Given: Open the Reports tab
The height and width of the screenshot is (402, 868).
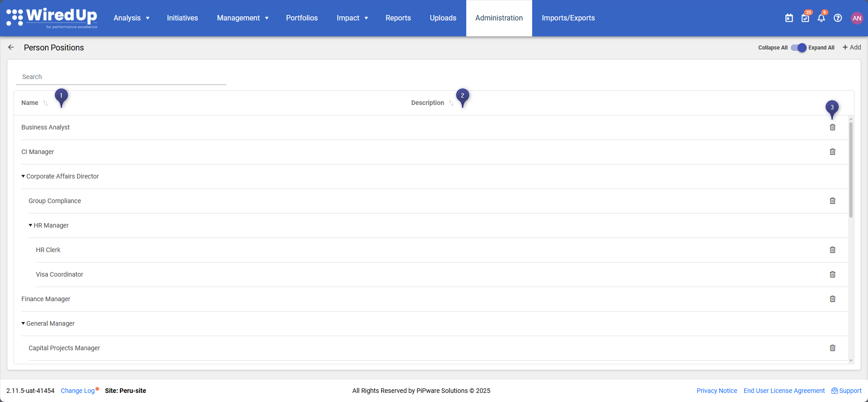Looking at the screenshot, I should coord(398,18).
